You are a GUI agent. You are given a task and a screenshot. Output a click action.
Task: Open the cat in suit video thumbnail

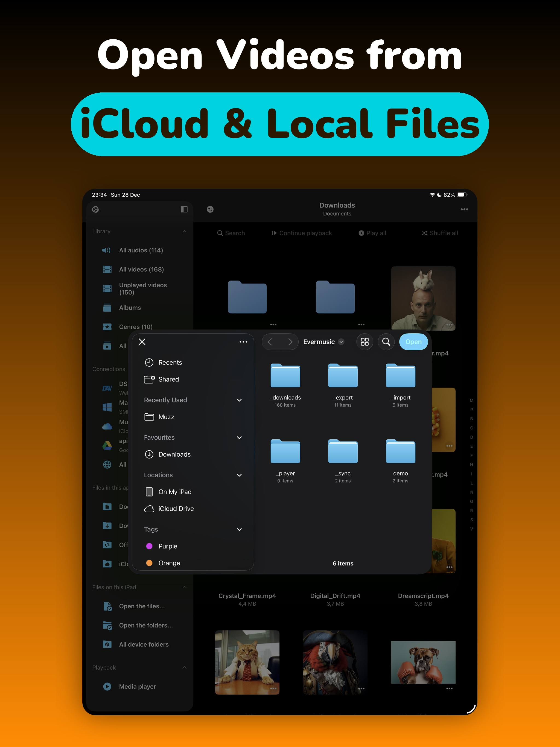[247, 662]
